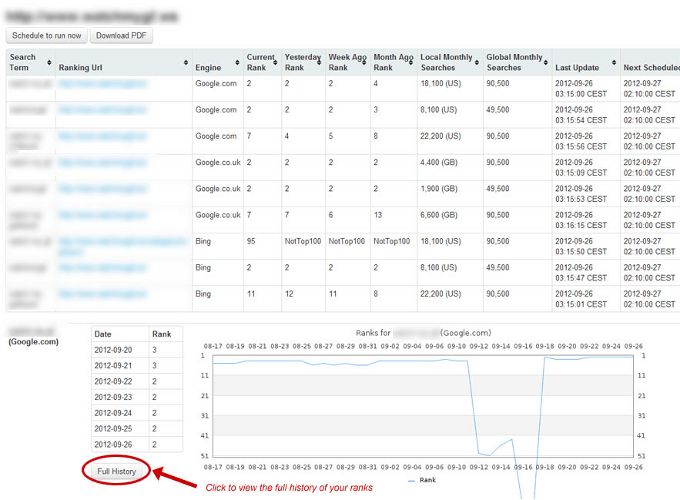Click the Schedule to run now button
Image resolution: width=680 pixels, height=500 pixels.
click(x=47, y=36)
